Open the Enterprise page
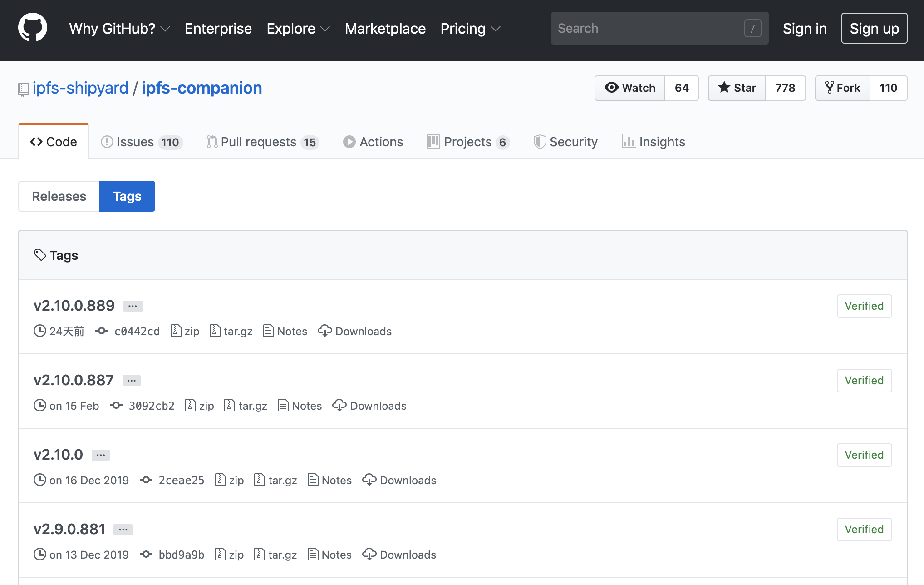924x585 pixels. tap(218, 28)
